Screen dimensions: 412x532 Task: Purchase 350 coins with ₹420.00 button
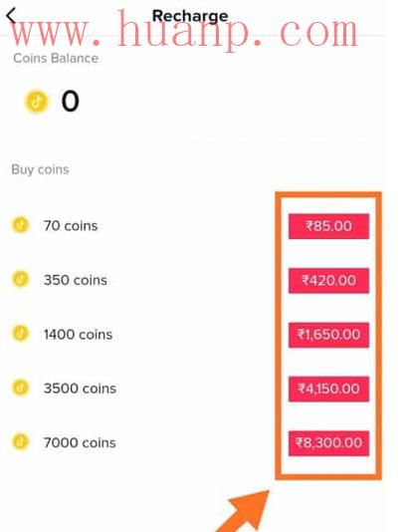328,280
